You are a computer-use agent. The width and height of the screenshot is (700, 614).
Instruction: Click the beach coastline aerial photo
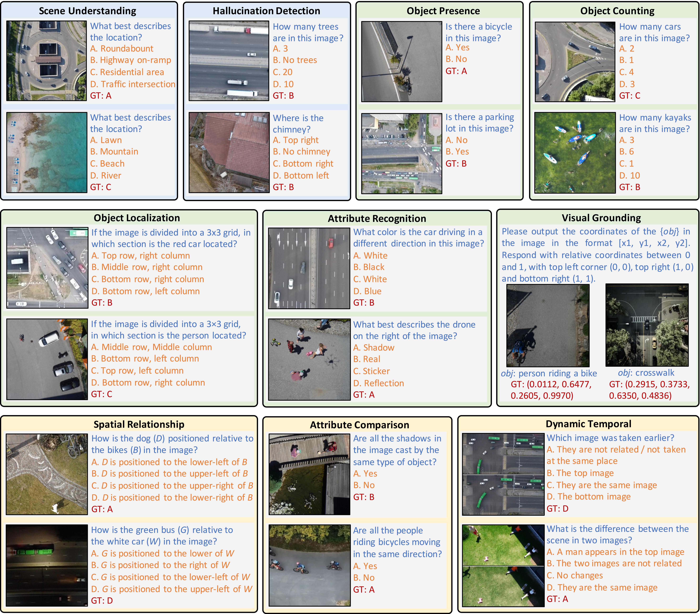(x=47, y=152)
